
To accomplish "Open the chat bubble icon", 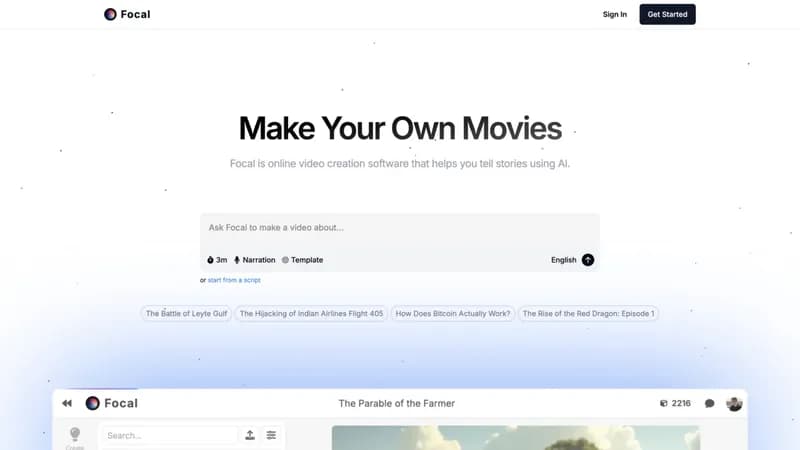I will (x=709, y=404).
